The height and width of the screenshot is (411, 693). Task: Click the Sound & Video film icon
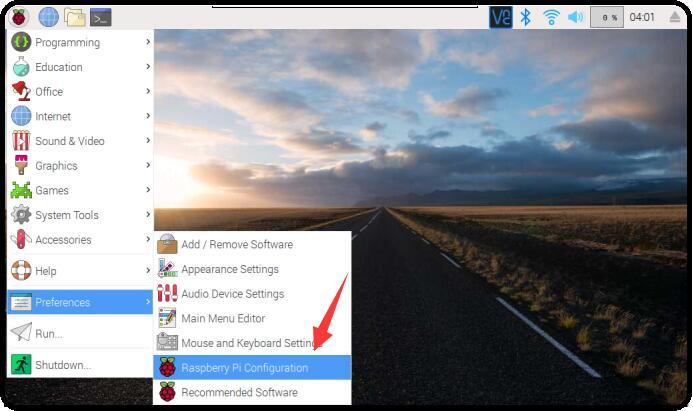(x=21, y=141)
